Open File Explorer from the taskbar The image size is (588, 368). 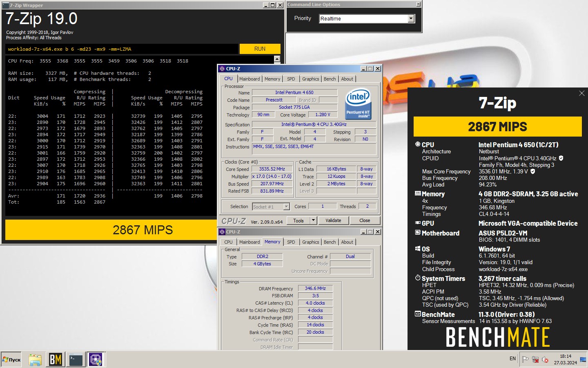(35, 359)
